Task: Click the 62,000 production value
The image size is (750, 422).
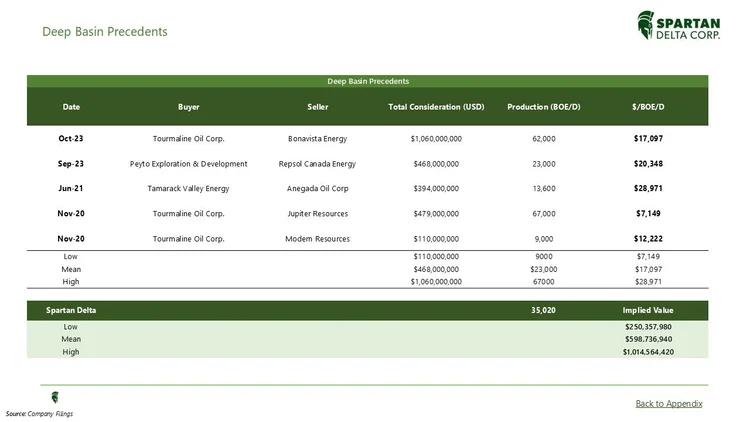Action: coord(544,139)
